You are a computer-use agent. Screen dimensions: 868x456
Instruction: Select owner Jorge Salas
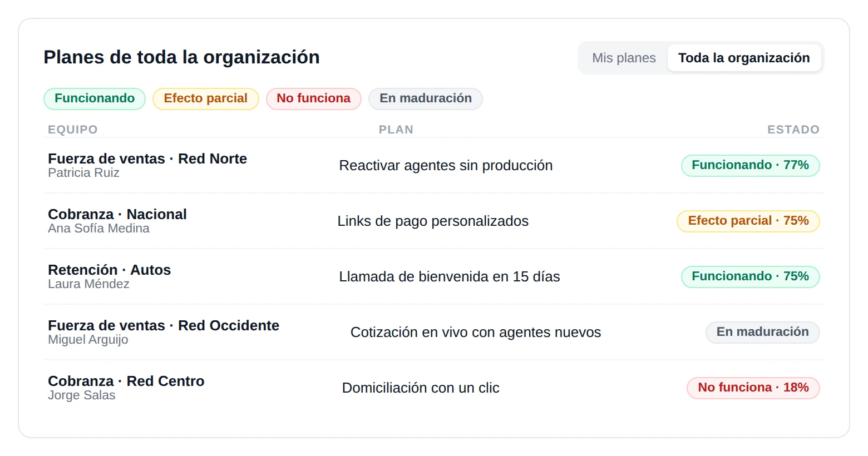coord(82,395)
